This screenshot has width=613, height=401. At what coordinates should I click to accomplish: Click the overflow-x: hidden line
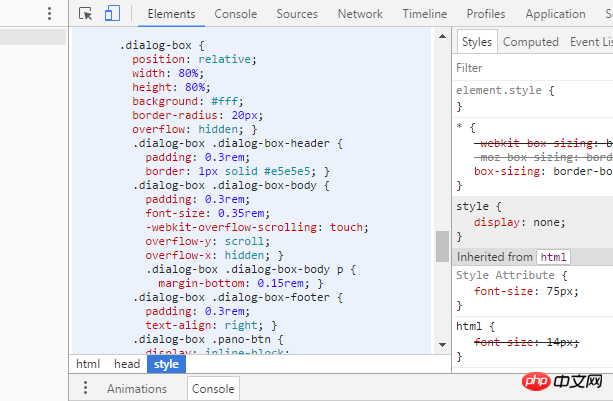click(x=214, y=256)
